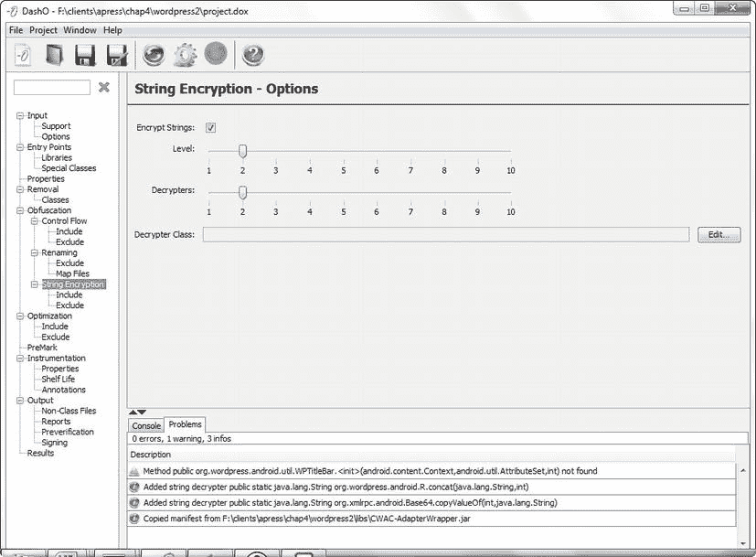Select Support under Input

[x=56, y=126]
